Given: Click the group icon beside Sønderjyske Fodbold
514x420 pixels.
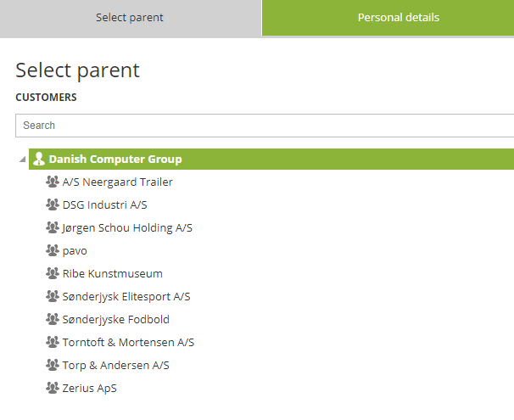Looking at the screenshot, I should tap(53, 319).
